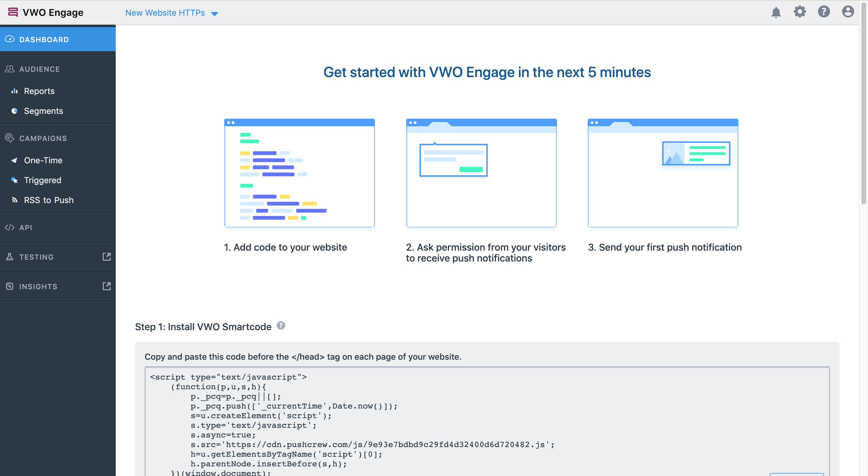Screen dimensions: 868x476
Task: Click the VWO Engage logo icon
Action: pos(13,12)
